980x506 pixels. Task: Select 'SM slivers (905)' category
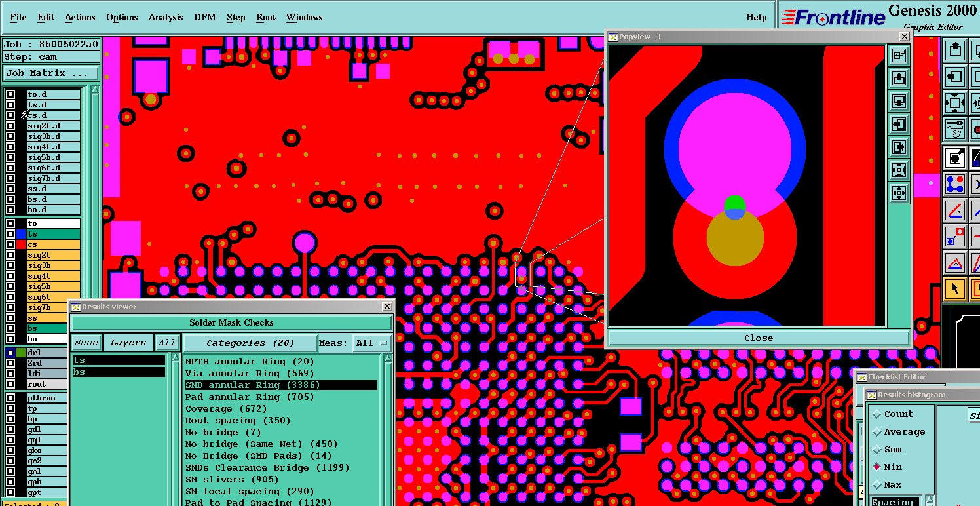tap(233, 480)
